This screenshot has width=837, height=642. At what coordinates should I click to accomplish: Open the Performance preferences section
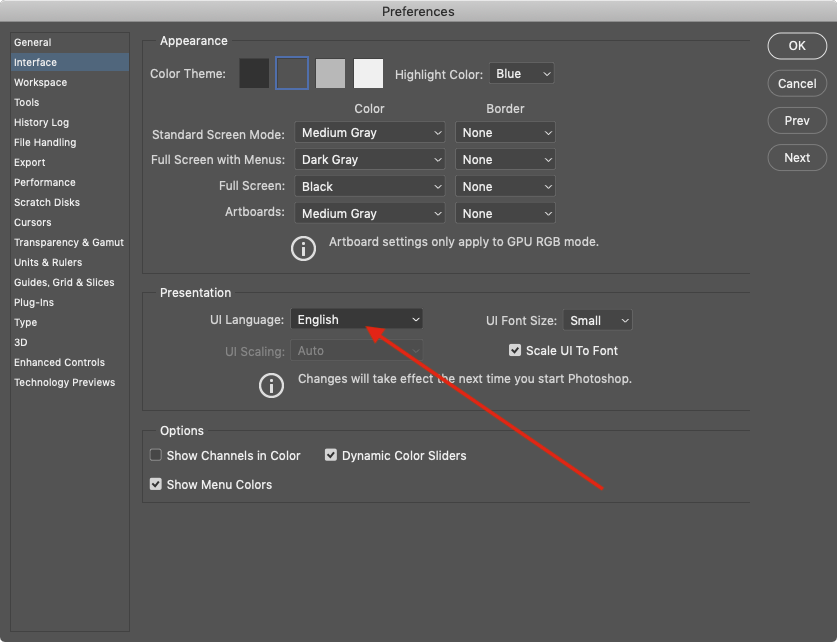(45, 182)
